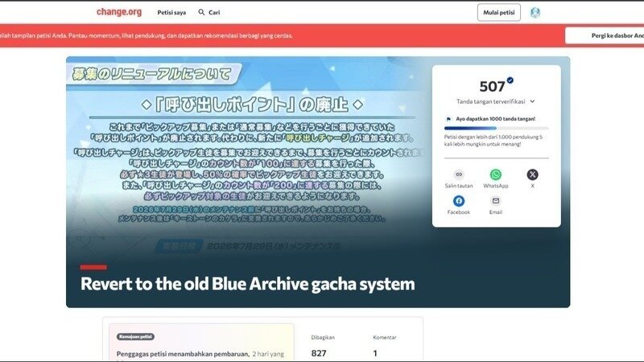
Task: Click the Cari search magnifier icon
Action: pyautogui.click(x=201, y=12)
